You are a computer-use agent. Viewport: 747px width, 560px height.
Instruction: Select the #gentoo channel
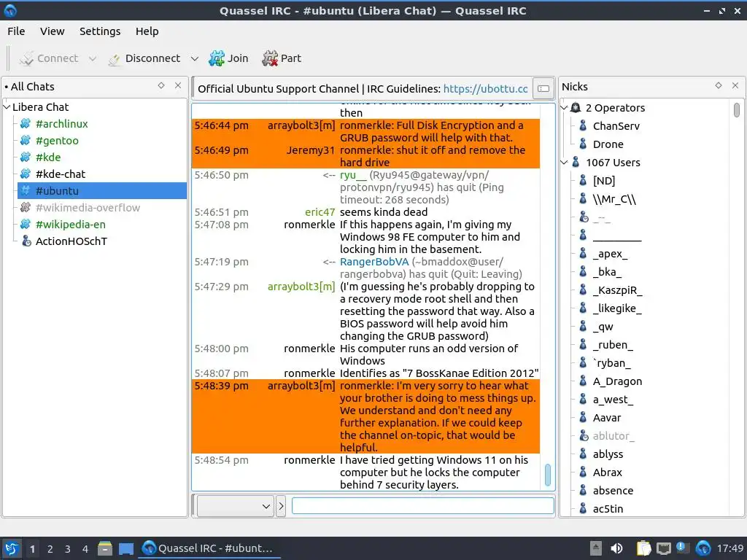[57, 141]
